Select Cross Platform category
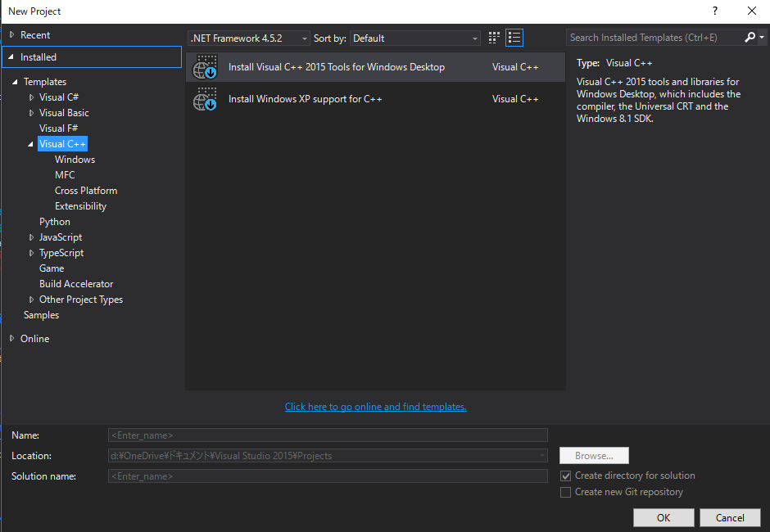The image size is (770, 532). pyautogui.click(x=86, y=191)
